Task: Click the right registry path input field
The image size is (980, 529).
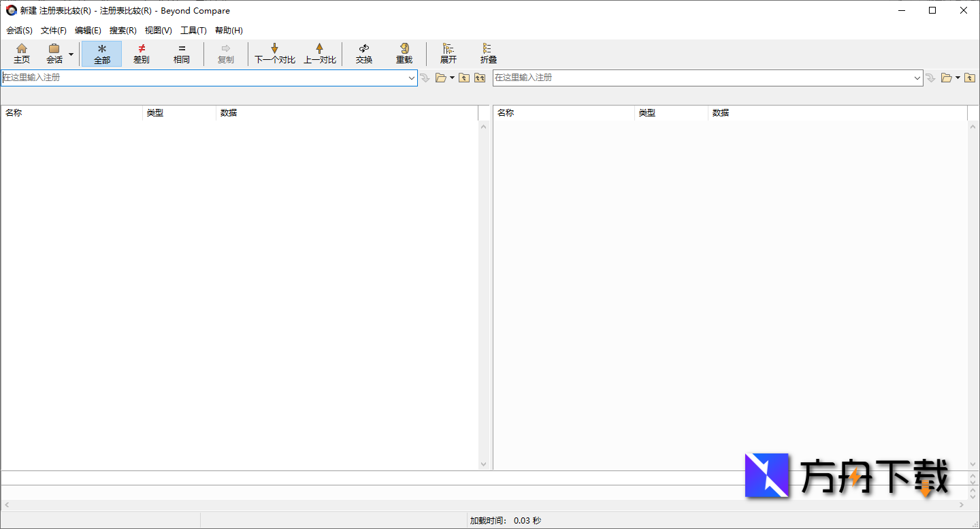Action: [701, 78]
